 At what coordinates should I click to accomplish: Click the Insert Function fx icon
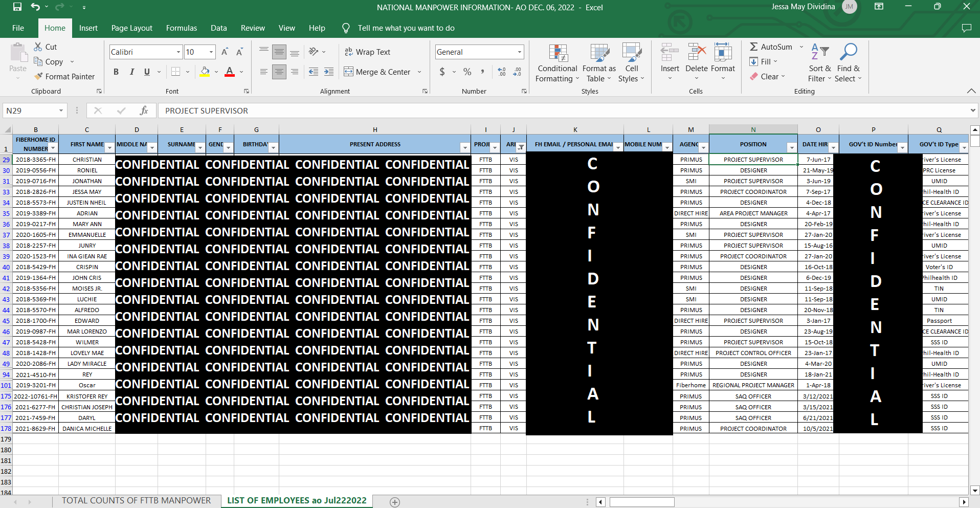click(x=144, y=111)
